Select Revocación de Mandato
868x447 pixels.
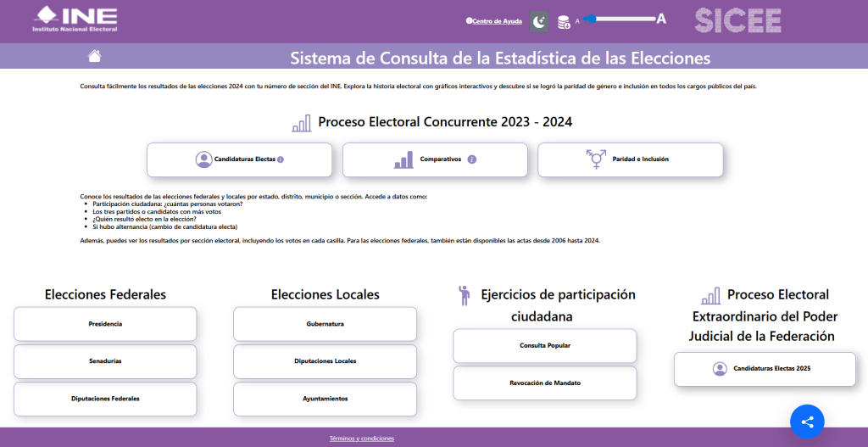(544, 383)
